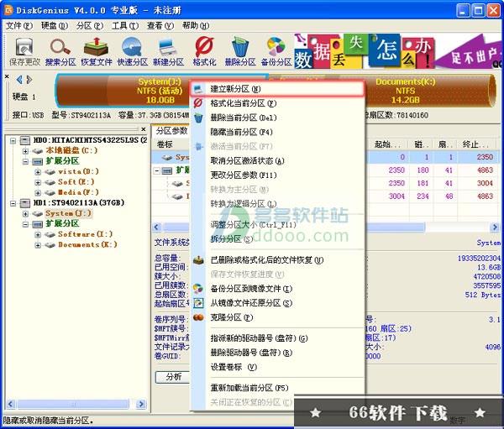Click the 新建分区 toolbar icon
The image size is (504, 429).
coord(168,51)
